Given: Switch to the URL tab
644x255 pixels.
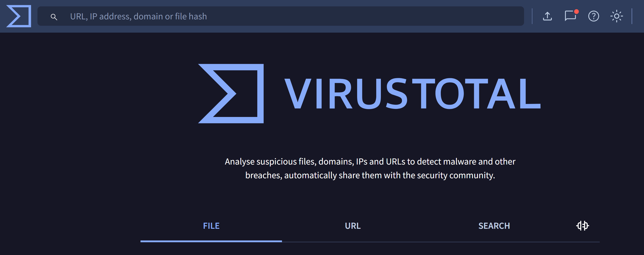Looking at the screenshot, I should [352, 226].
